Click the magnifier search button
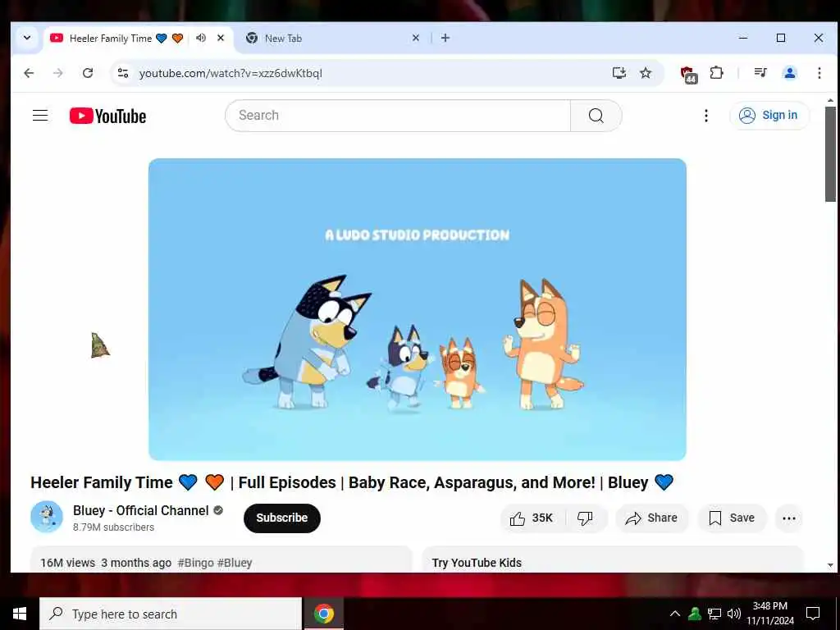 [x=596, y=115]
